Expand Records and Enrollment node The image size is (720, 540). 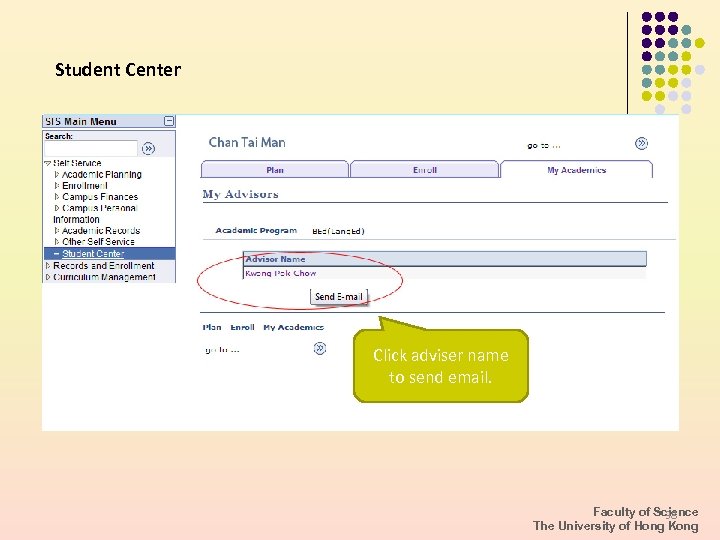click(48, 266)
